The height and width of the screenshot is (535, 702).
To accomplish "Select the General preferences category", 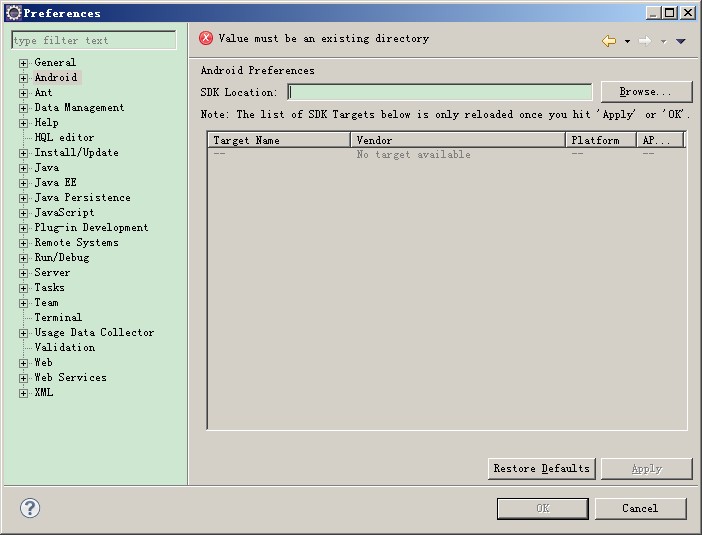I will (x=55, y=62).
